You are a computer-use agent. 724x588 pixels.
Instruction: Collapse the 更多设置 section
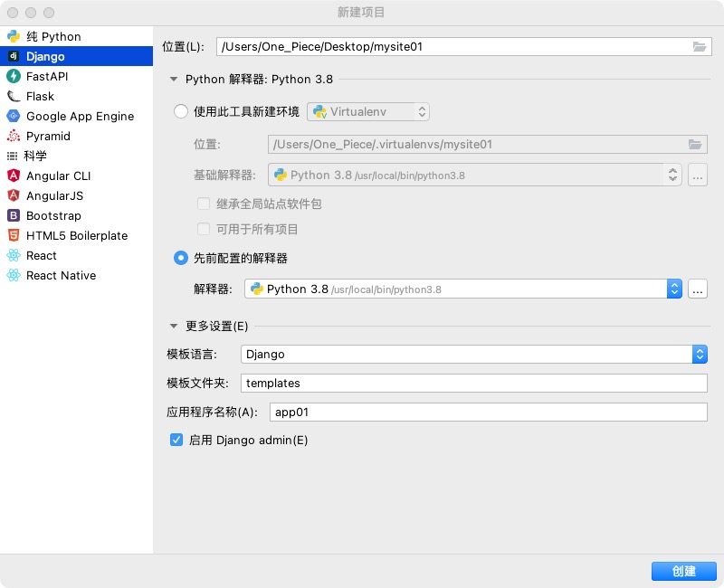point(174,327)
